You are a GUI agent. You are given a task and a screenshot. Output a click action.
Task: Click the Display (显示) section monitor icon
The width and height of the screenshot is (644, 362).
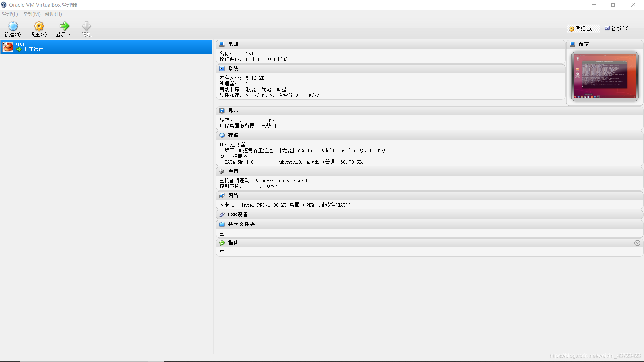(x=222, y=111)
